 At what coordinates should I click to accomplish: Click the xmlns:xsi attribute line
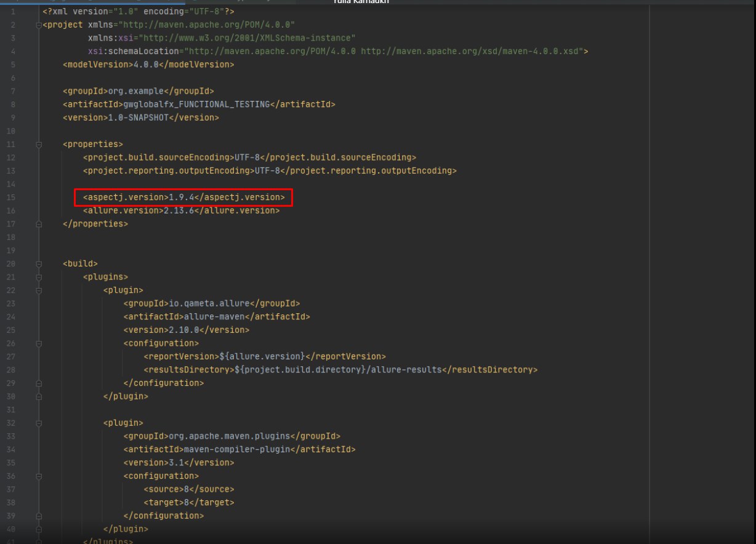click(x=222, y=38)
